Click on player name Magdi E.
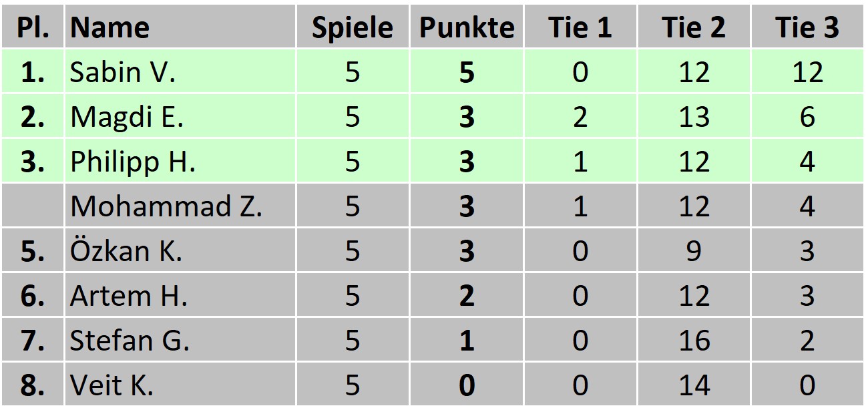This screenshot has width=868, height=410. [127, 117]
